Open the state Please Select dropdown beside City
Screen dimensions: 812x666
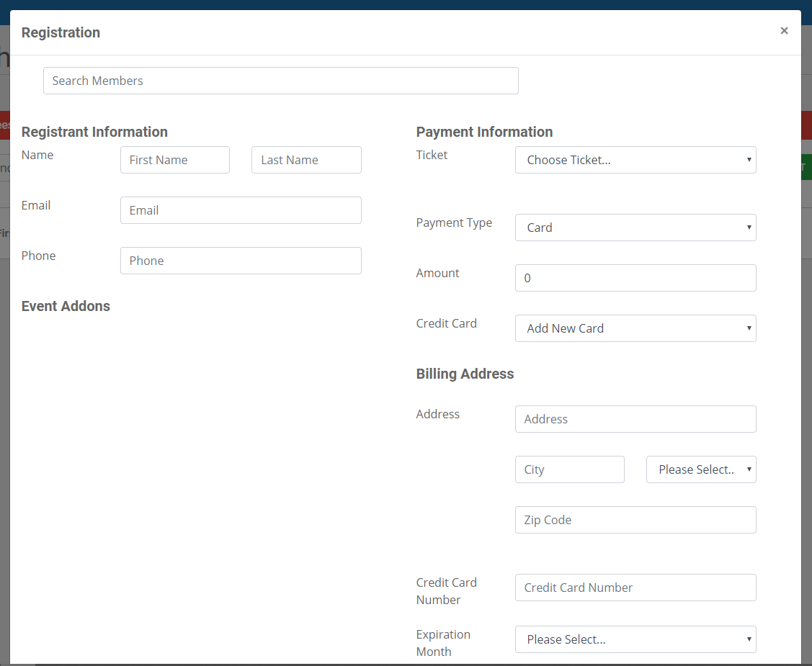click(x=700, y=469)
